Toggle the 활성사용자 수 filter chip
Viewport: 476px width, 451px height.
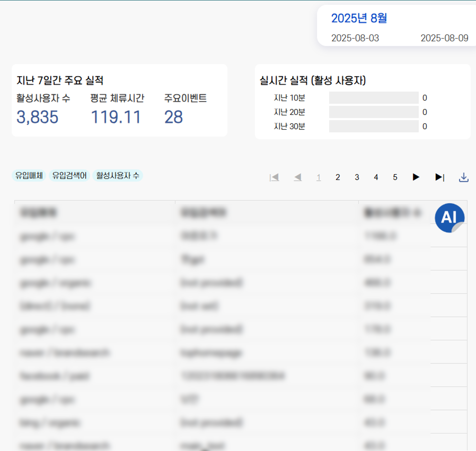point(118,176)
